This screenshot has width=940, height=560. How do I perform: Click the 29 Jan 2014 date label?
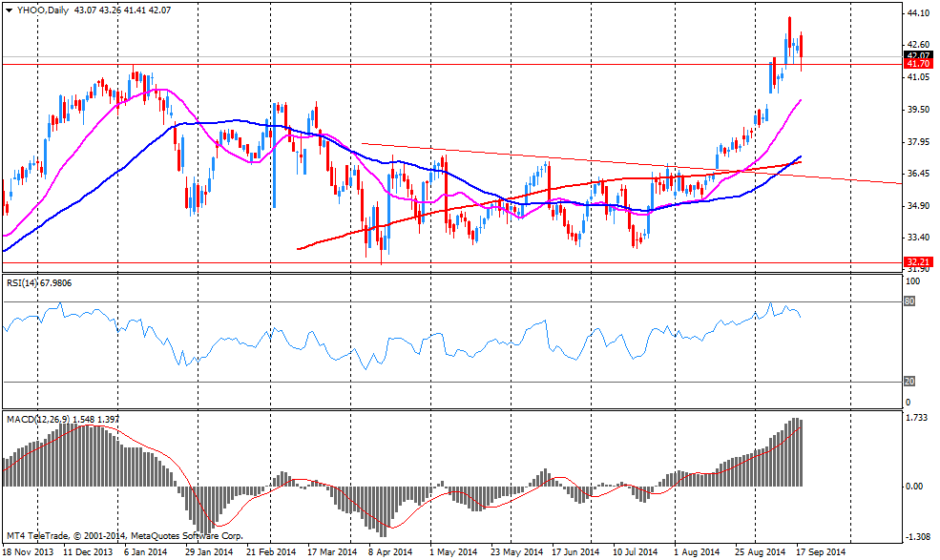(x=209, y=551)
